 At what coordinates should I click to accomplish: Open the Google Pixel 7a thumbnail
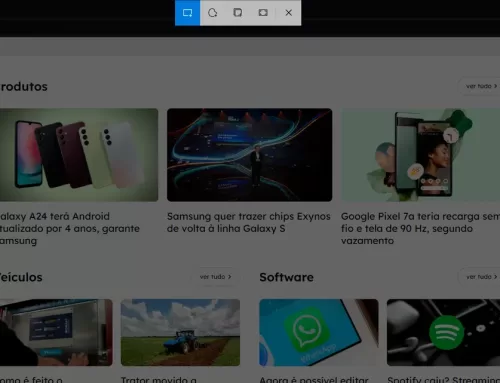(x=420, y=155)
